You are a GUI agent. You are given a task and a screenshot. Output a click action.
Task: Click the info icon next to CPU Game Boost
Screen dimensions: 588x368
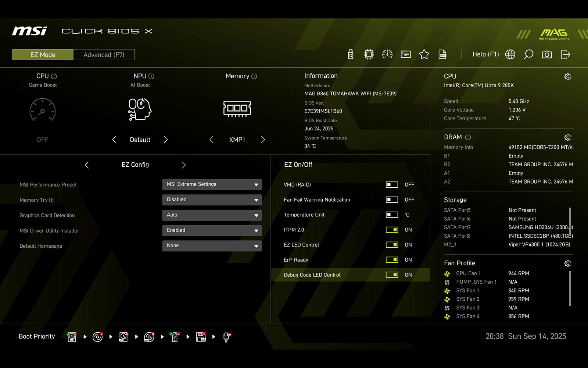(54, 76)
